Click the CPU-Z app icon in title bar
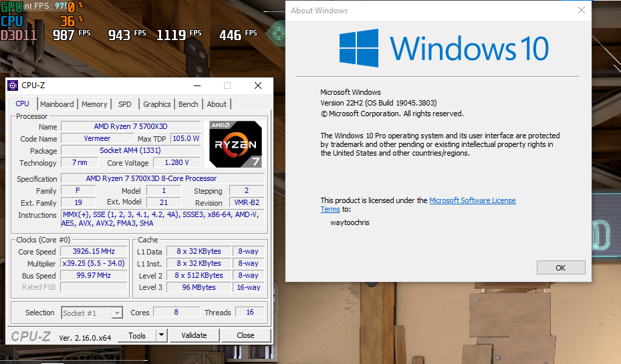 pyautogui.click(x=13, y=85)
